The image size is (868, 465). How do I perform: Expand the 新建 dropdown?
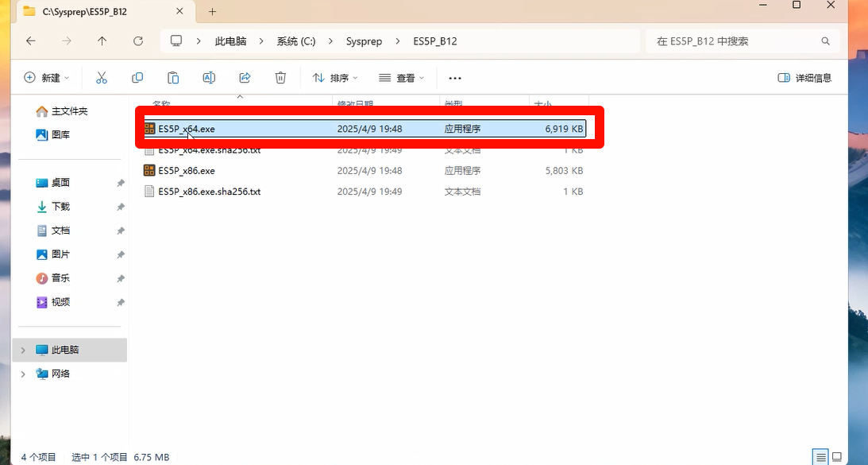pos(47,77)
